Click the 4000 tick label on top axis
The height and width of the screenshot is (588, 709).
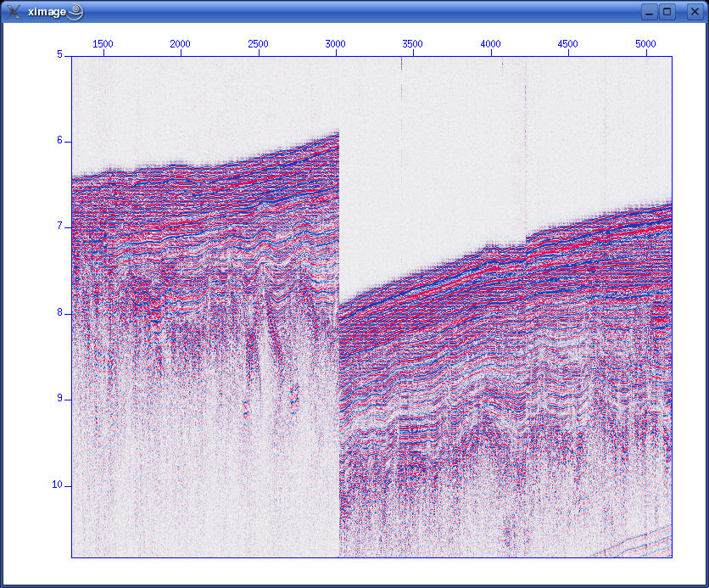tap(490, 43)
